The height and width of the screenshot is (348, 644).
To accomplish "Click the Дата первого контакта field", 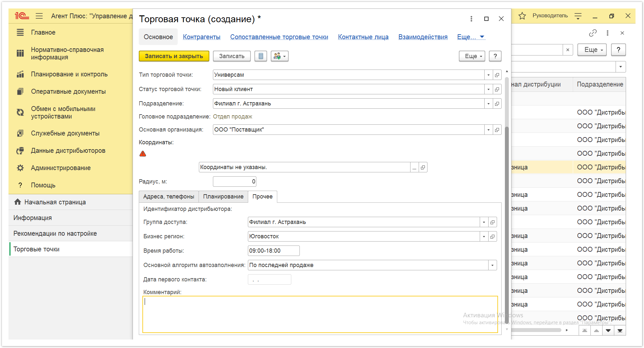I will 269,279.
